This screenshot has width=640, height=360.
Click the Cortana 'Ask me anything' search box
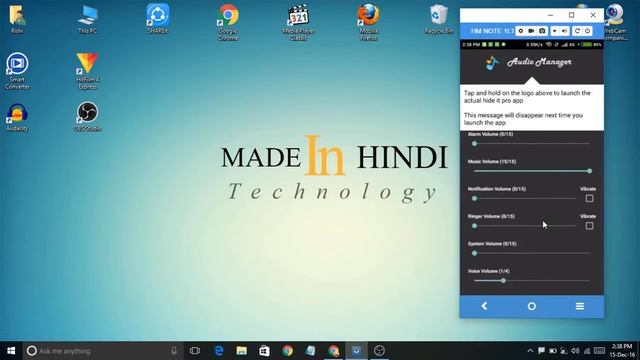coord(102,351)
